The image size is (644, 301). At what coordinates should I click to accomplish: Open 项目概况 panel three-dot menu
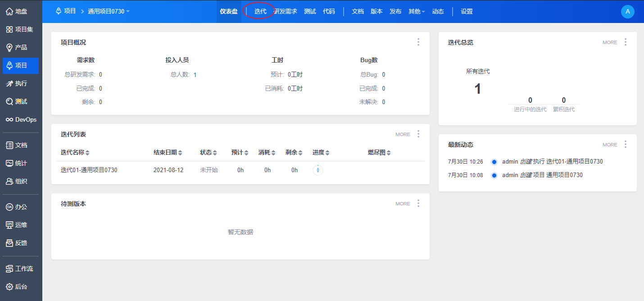click(418, 42)
